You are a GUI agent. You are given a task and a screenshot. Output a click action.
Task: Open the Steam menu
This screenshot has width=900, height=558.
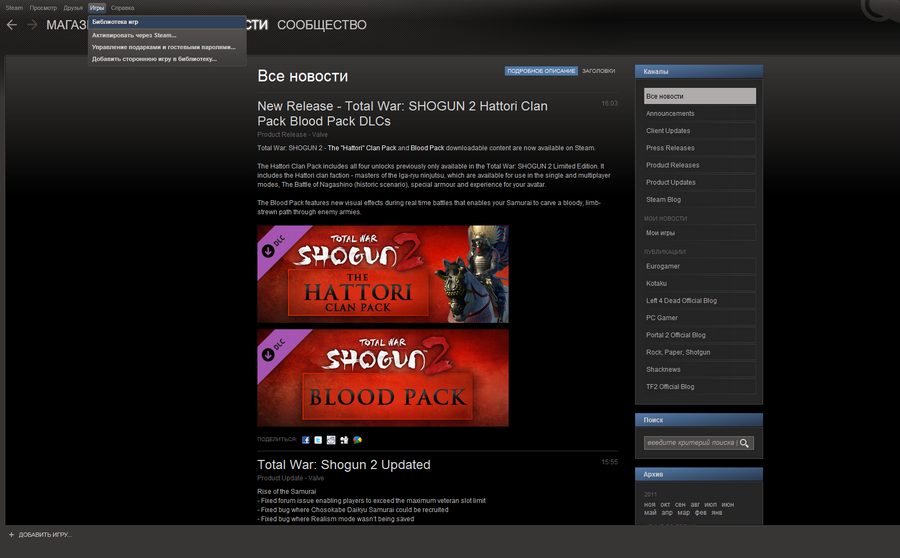14,8
